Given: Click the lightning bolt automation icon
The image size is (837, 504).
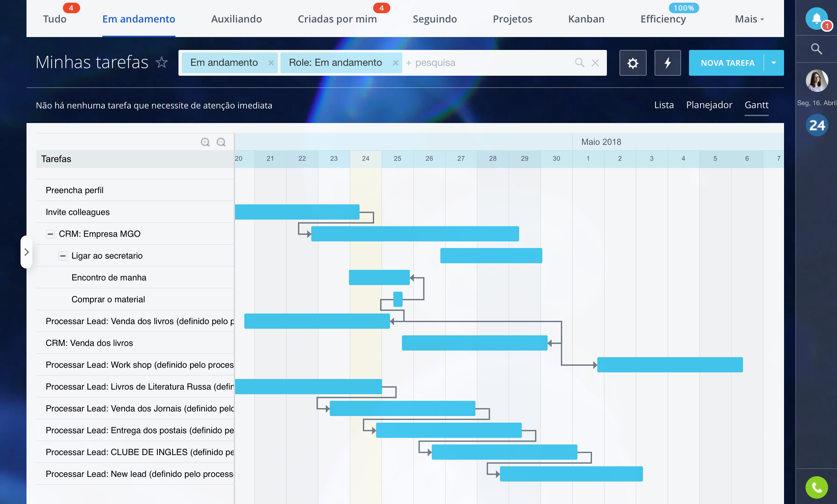Looking at the screenshot, I should point(667,63).
